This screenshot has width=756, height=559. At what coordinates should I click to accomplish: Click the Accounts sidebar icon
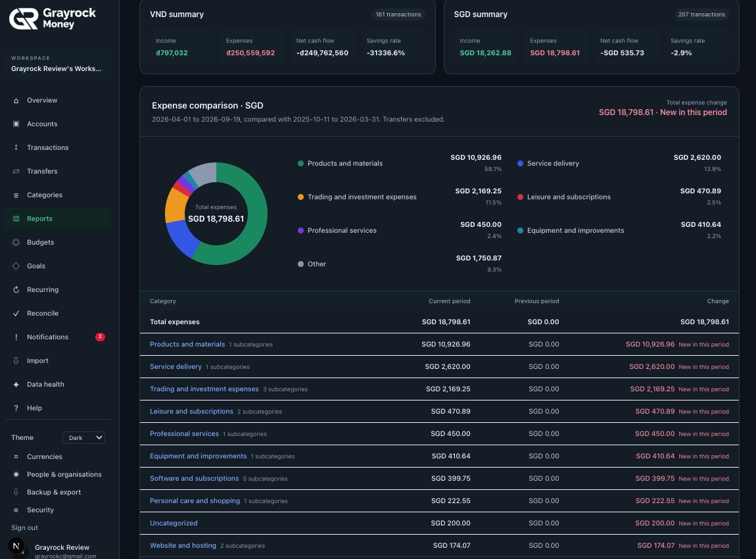click(16, 124)
